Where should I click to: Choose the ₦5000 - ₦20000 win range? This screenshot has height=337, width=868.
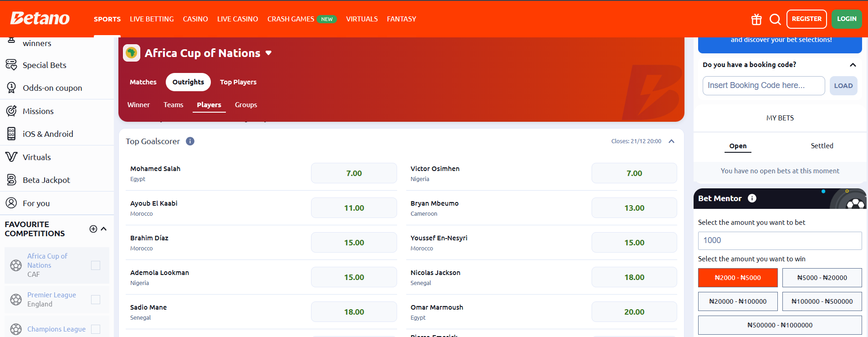pyautogui.click(x=822, y=278)
